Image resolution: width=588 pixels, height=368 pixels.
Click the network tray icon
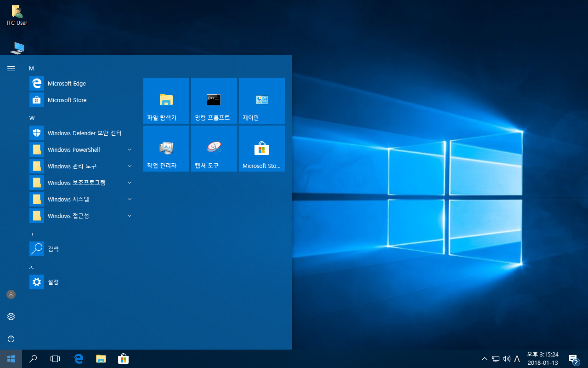click(496, 359)
